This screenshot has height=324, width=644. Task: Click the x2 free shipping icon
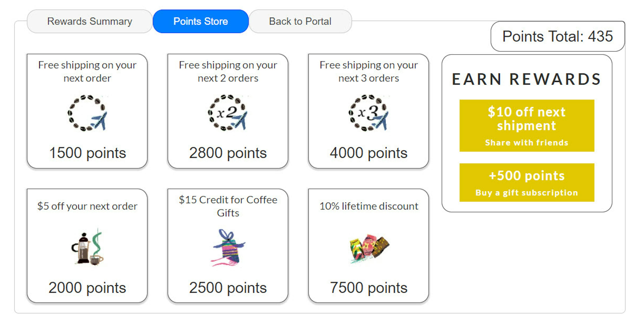tap(228, 113)
